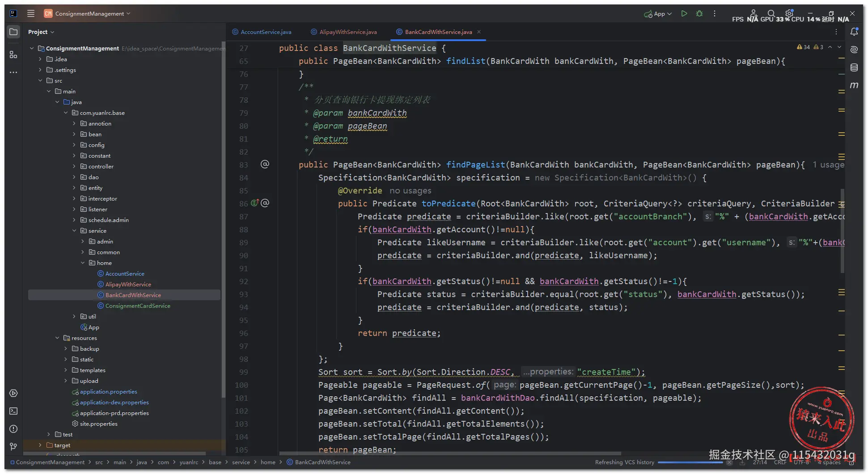Expand the .idea folder
Image resolution: width=868 pixels, height=474 pixels.
(x=40, y=59)
